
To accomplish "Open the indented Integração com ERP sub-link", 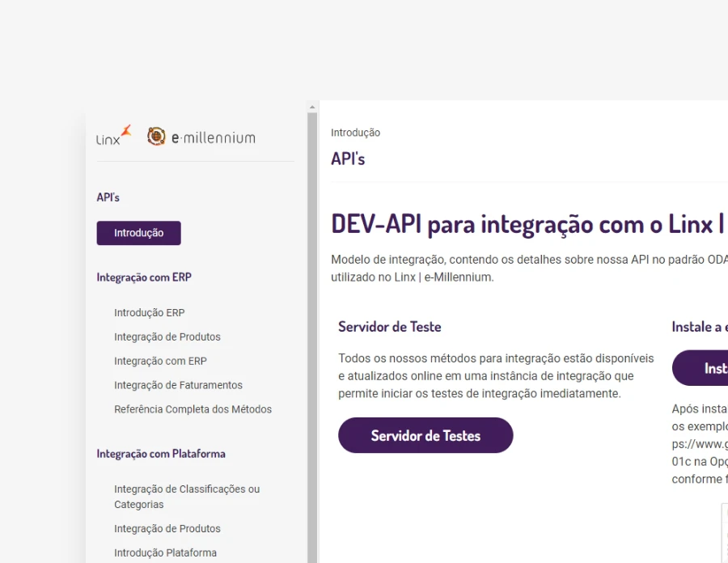I will (160, 361).
